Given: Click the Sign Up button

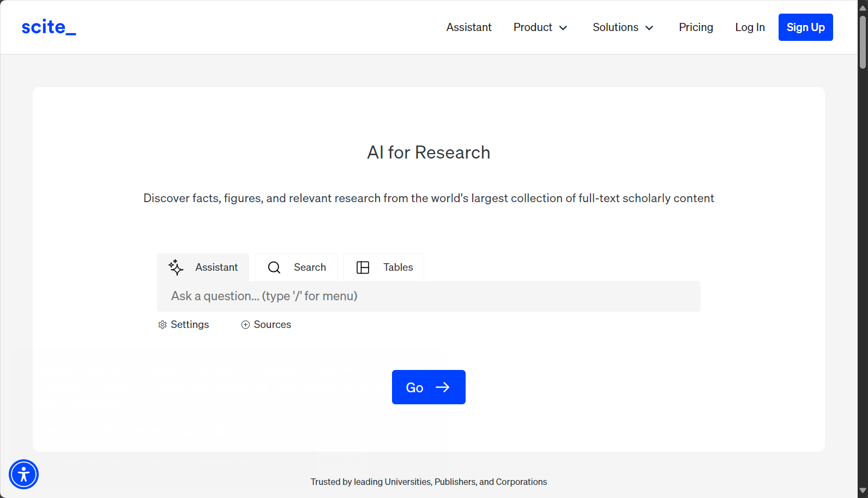Looking at the screenshot, I should (x=806, y=27).
